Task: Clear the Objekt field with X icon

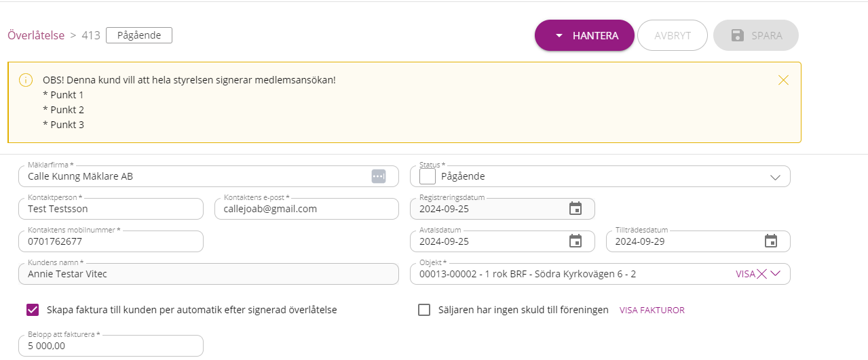Action: 762,274
